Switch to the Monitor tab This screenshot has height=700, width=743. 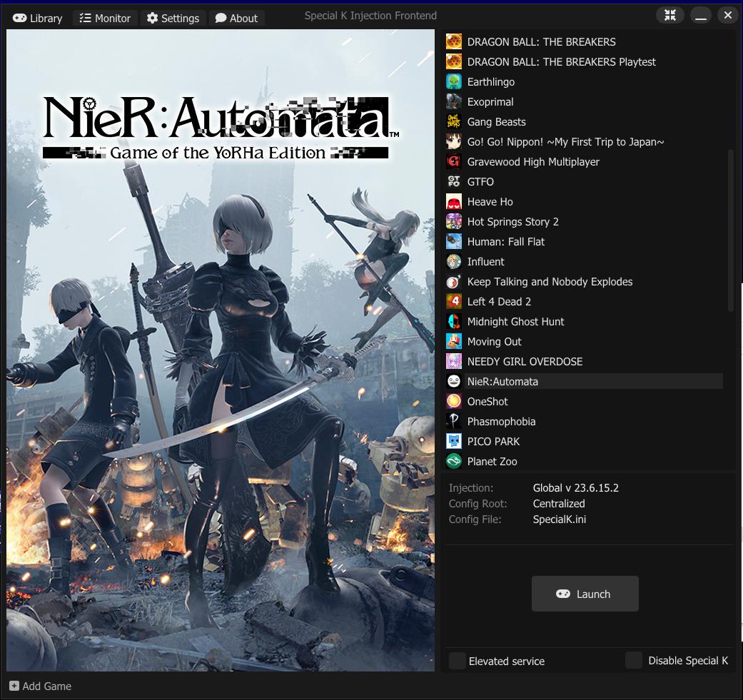[x=105, y=18]
